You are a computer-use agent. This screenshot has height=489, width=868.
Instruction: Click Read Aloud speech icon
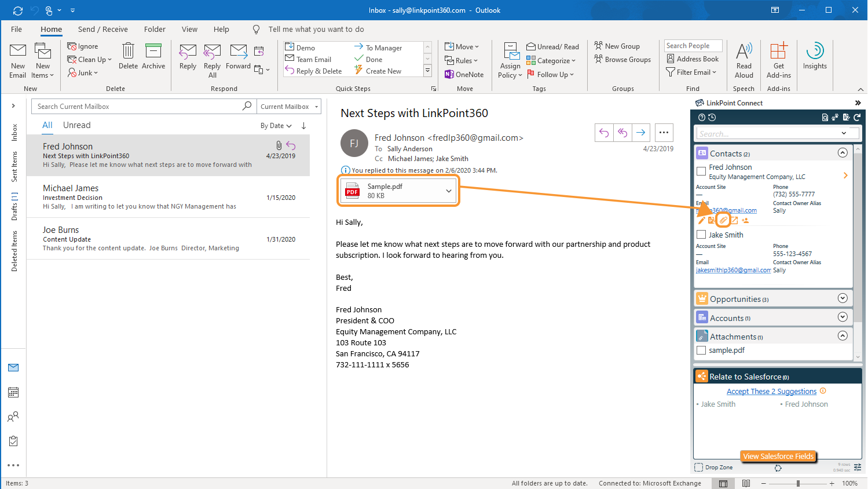[744, 61]
